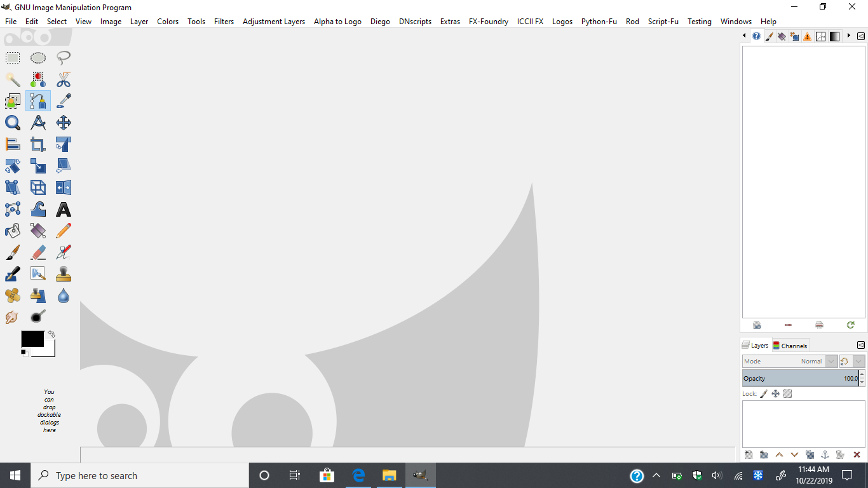This screenshot has width=868, height=488.
Task: Open the upper dock's tab configuration menu
Action: 861,36
